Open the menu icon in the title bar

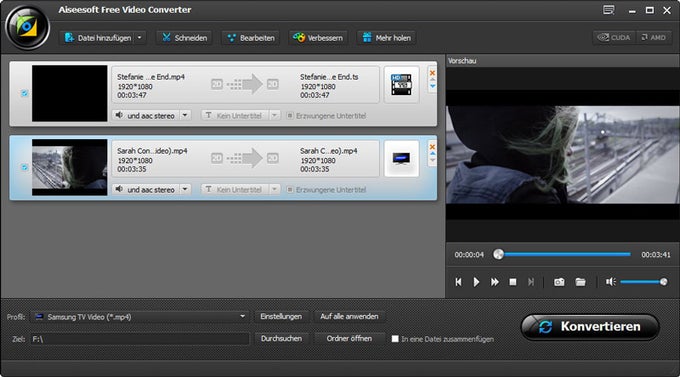point(609,10)
